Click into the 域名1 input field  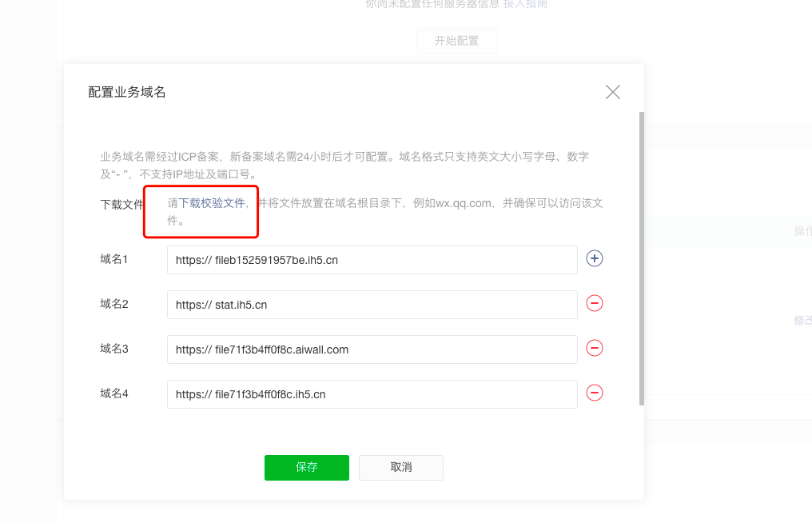click(x=372, y=259)
